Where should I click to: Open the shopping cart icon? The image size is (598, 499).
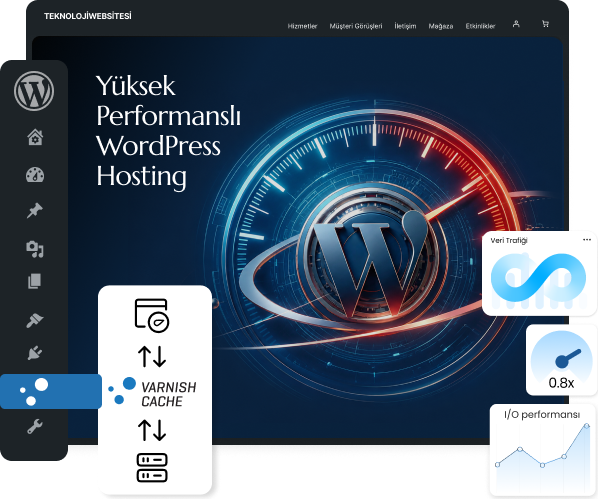pyautogui.click(x=545, y=24)
